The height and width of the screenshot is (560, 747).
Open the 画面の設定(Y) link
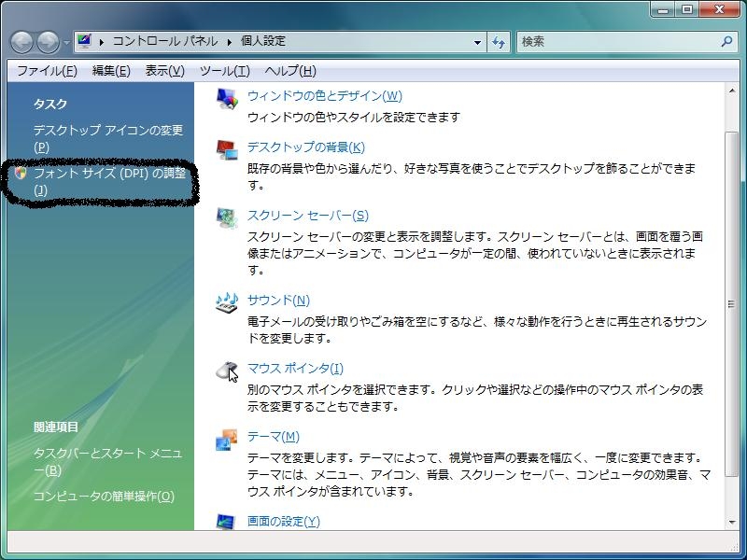click(284, 522)
